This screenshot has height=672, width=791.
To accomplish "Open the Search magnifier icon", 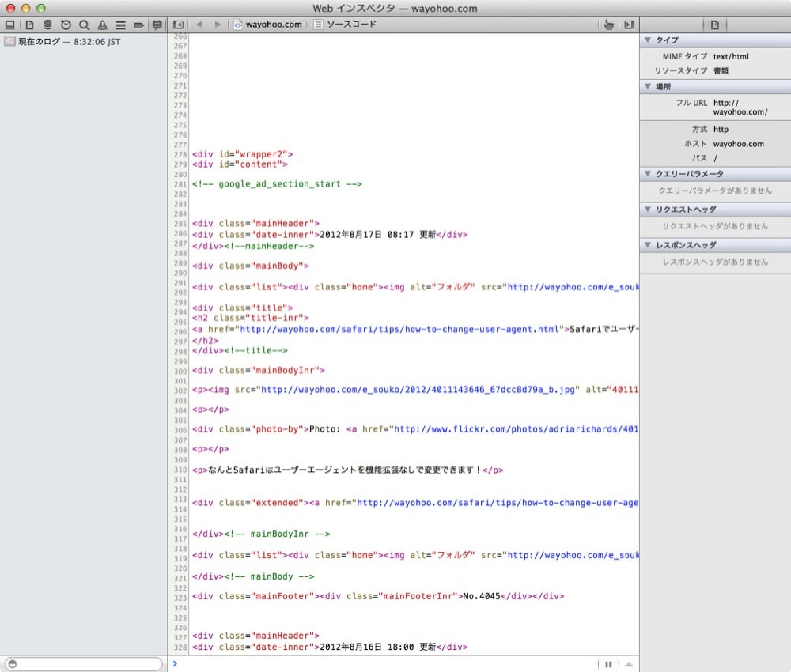I will (85, 25).
